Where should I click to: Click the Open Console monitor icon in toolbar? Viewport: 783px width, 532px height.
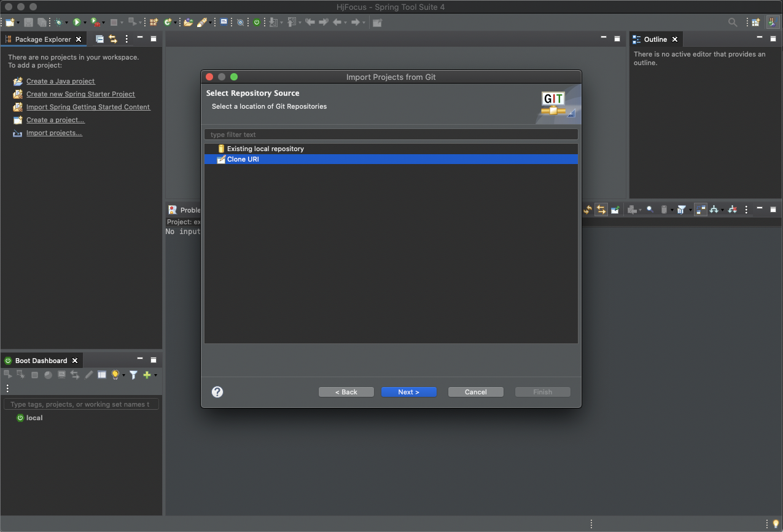pos(224,22)
